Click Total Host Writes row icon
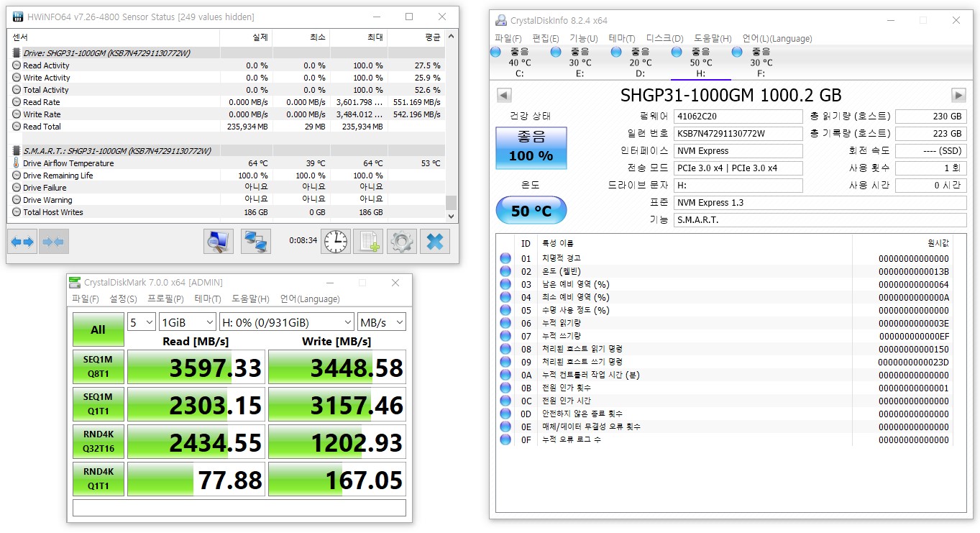 tap(17, 212)
